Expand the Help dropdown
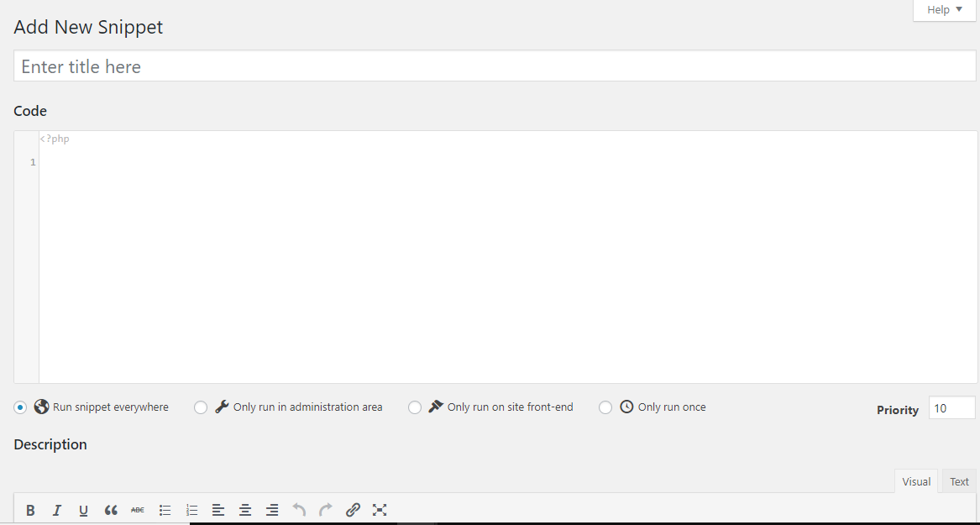 click(945, 10)
